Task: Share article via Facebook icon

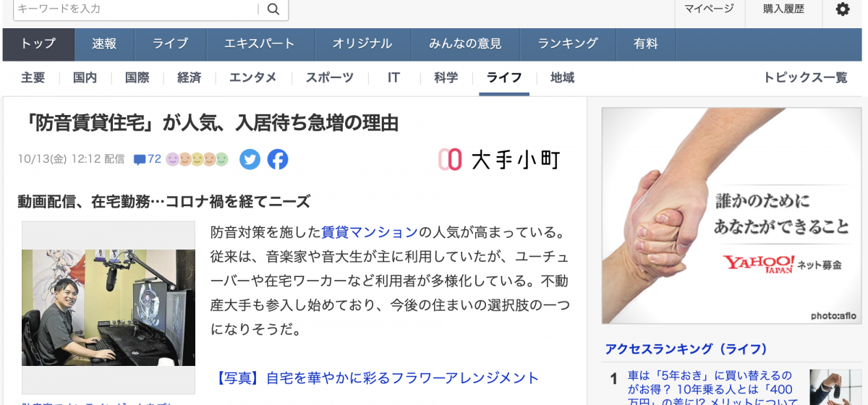Action: pos(278,159)
